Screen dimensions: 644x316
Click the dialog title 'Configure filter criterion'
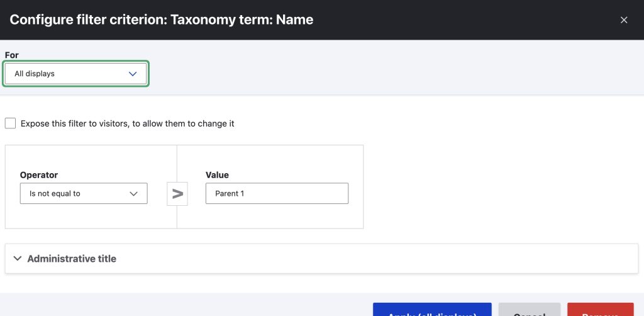(162, 20)
